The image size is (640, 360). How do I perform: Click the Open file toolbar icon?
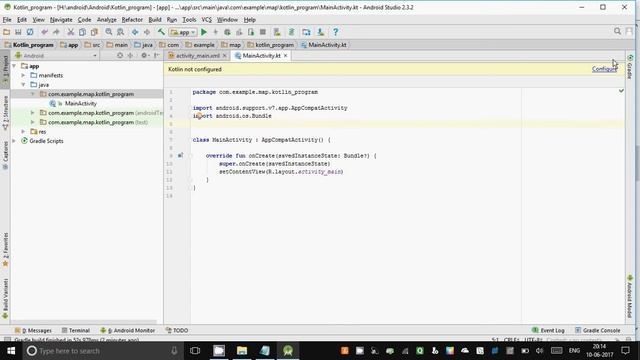click(7, 32)
